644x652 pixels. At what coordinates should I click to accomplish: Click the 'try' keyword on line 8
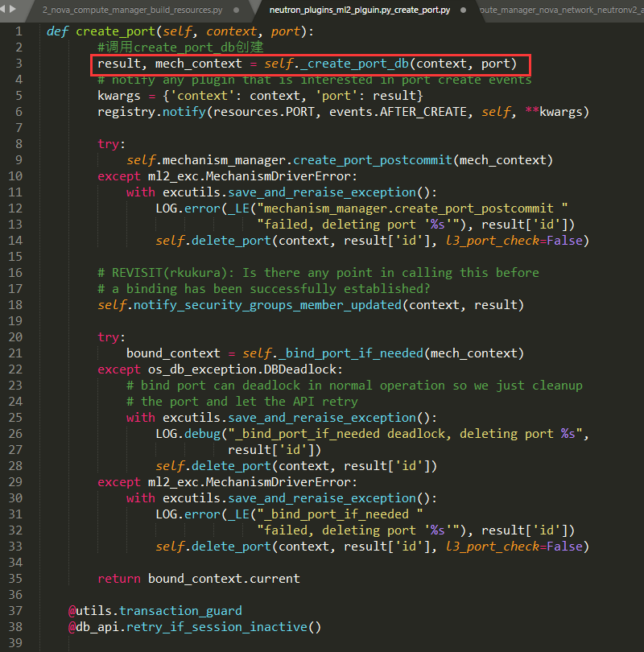point(108,144)
